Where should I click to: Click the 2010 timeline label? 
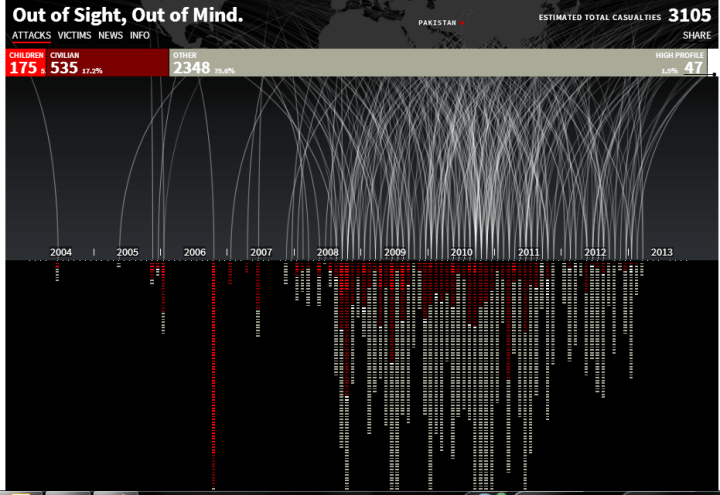(x=461, y=252)
